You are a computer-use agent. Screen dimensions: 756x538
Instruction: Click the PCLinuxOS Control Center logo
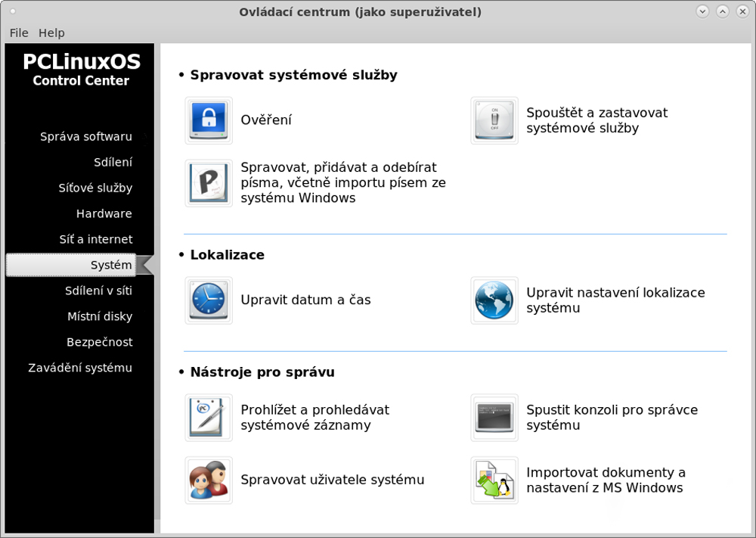[81, 70]
